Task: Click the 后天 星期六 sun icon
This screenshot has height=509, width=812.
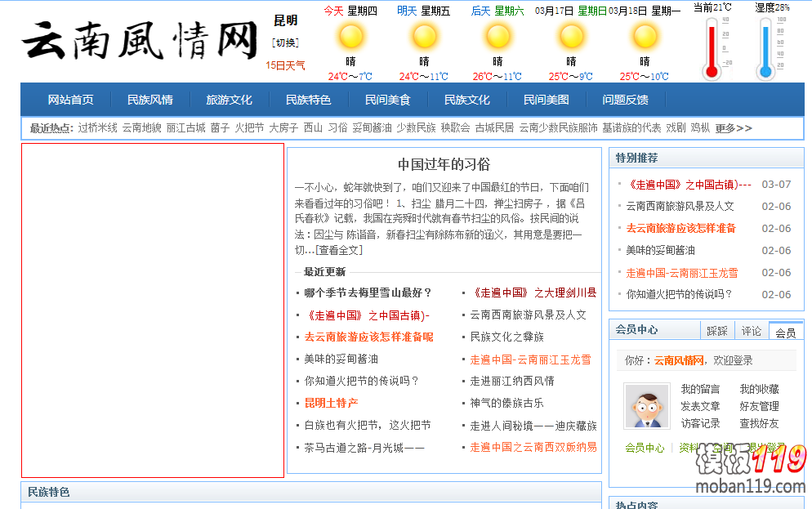Action: tap(498, 37)
